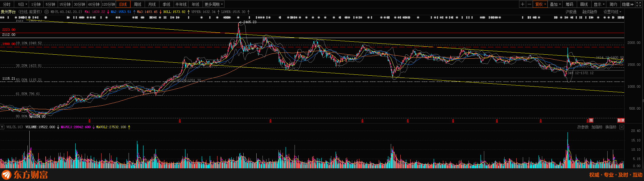The image size is (644, 181).
Task: Click MA3:1493.45 value label
Action: (147, 12)
